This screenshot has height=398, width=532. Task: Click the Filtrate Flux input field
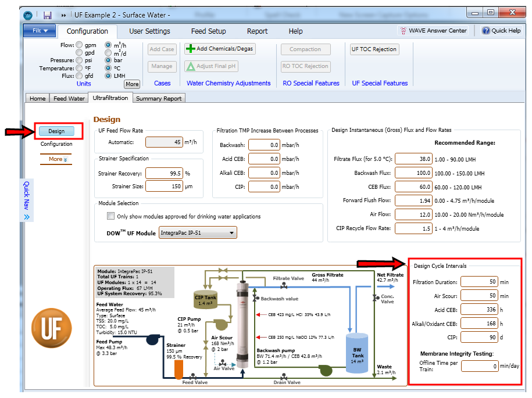pos(413,159)
